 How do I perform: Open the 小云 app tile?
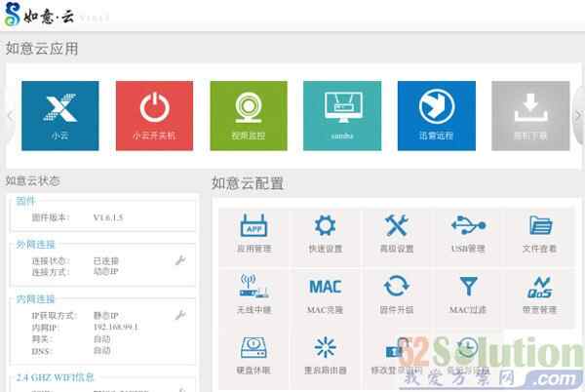59,115
